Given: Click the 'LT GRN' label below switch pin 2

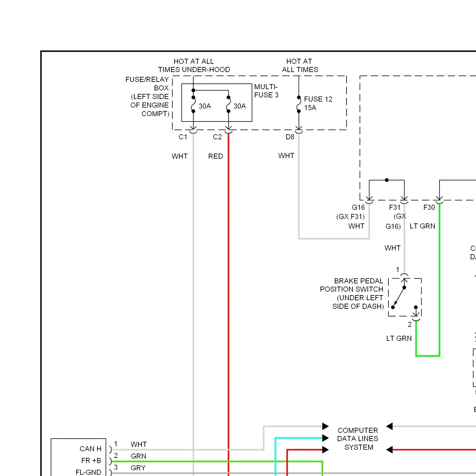Looking at the screenshot, I should [399, 339].
